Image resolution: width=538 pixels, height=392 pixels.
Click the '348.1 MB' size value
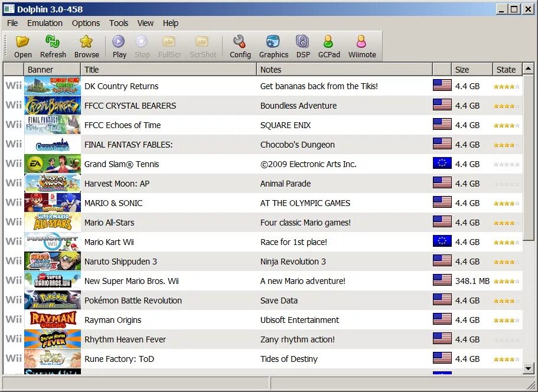472,281
